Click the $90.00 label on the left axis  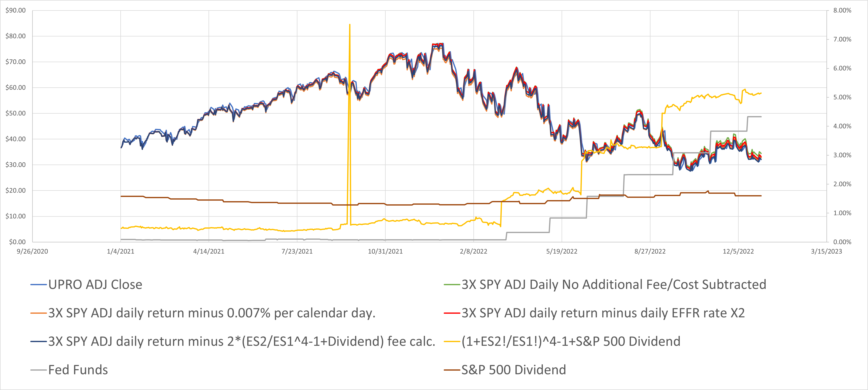click(15, 10)
